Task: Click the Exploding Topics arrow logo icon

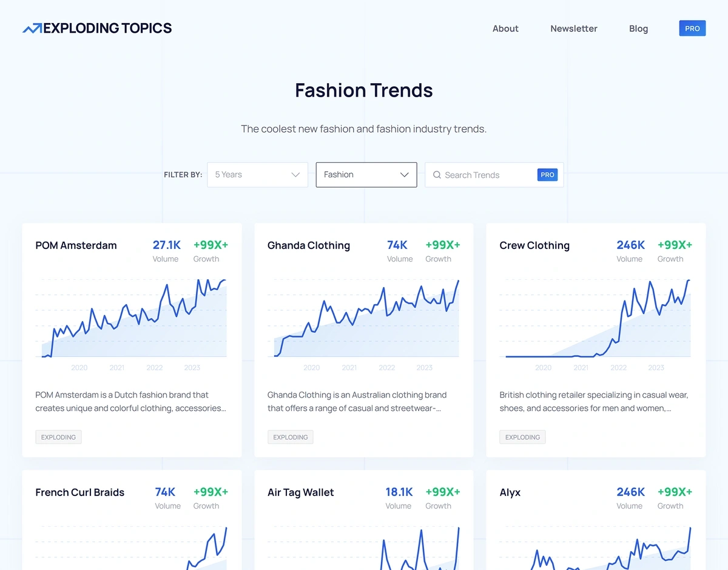Action: 32,29
